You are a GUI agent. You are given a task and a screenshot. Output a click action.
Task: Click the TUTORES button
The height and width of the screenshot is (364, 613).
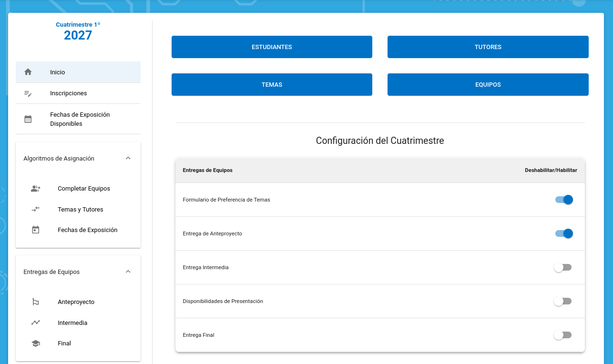pyautogui.click(x=488, y=47)
